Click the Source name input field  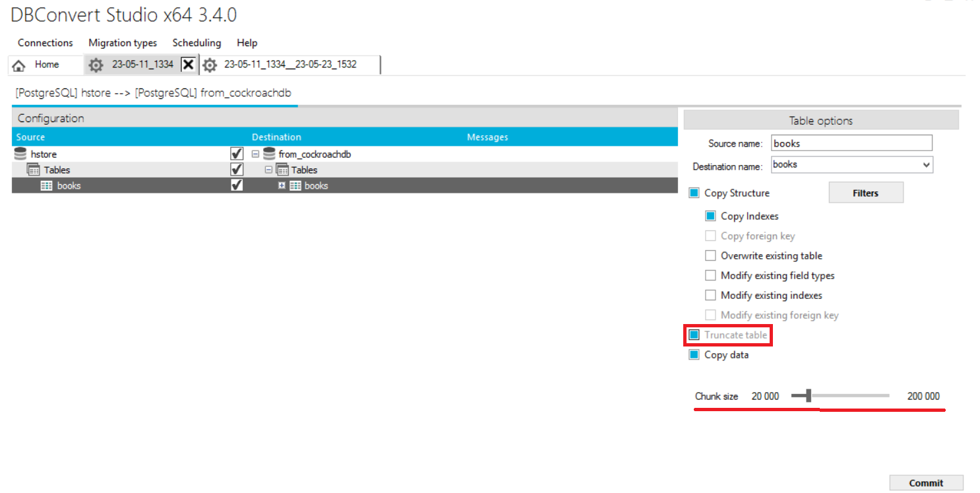click(x=851, y=143)
